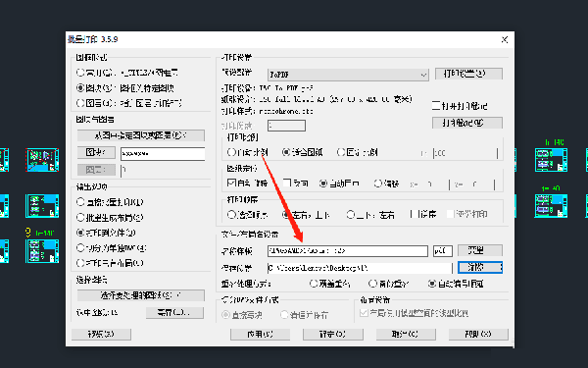The height and width of the screenshot is (368, 588).
Task: Select the auto numbering duplicate option
Action: (x=432, y=284)
